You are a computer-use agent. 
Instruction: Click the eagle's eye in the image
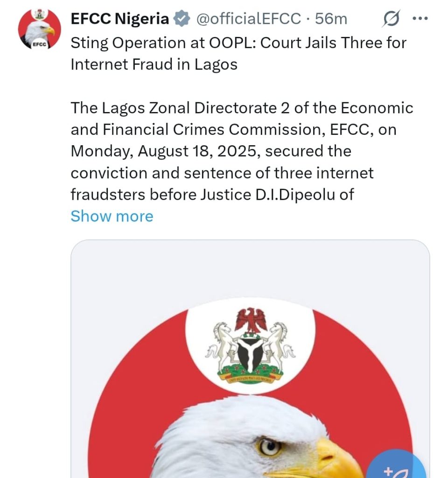click(269, 447)
